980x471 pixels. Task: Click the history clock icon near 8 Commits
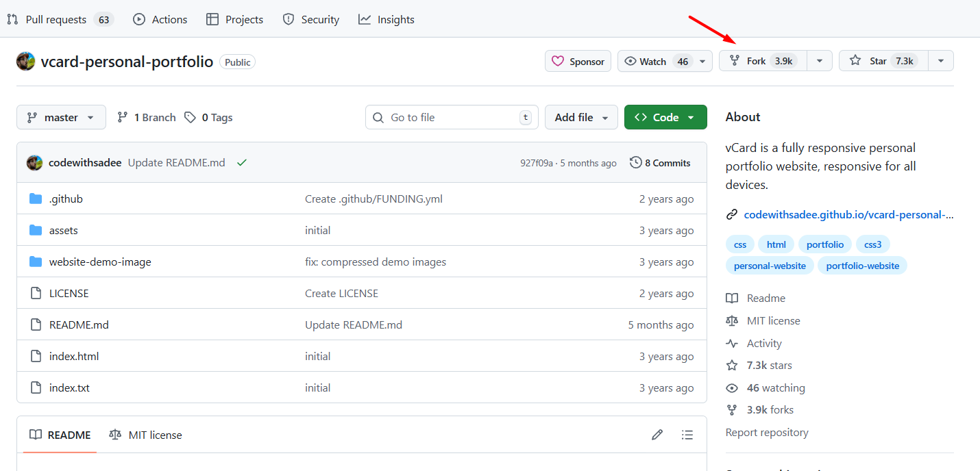point(634,162)
